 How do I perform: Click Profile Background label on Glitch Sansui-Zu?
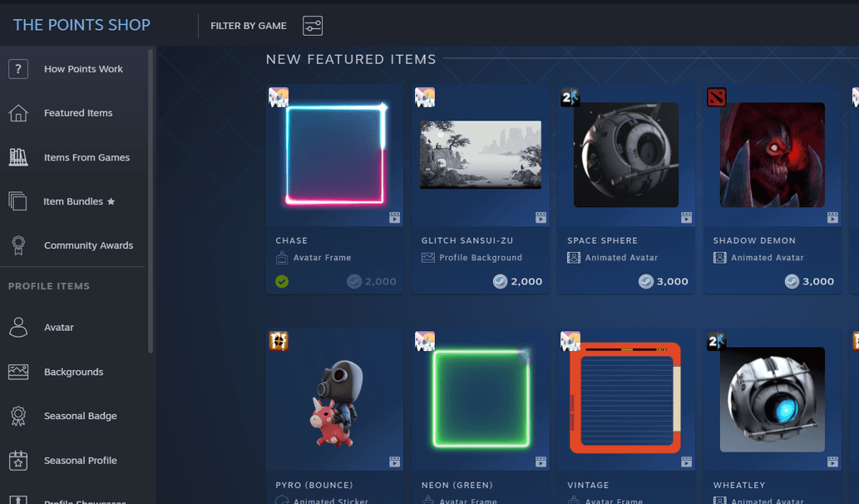[x=481, y=258]
